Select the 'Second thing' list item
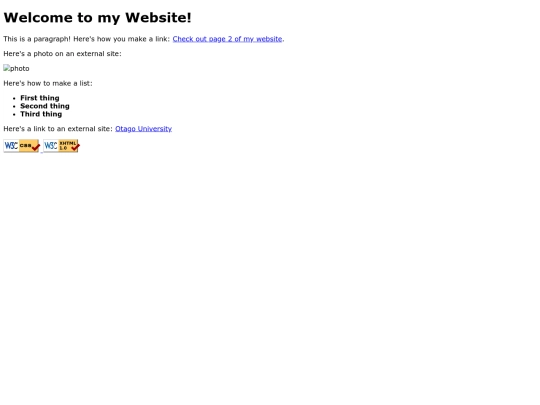 [45, 106]
